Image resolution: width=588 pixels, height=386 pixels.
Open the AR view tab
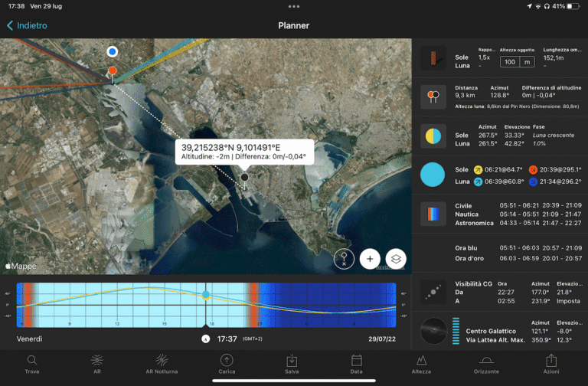tap(96, 365)
